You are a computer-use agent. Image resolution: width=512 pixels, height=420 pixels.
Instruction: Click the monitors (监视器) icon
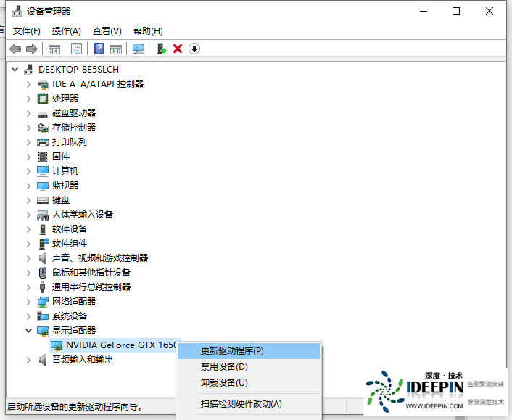(x=43, y=186)
